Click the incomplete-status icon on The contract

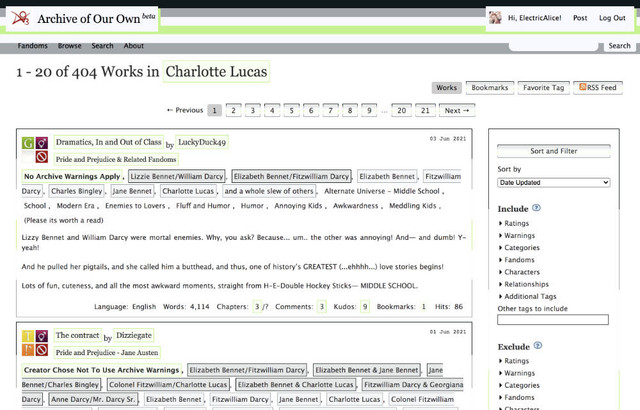(x=42, y=350)
